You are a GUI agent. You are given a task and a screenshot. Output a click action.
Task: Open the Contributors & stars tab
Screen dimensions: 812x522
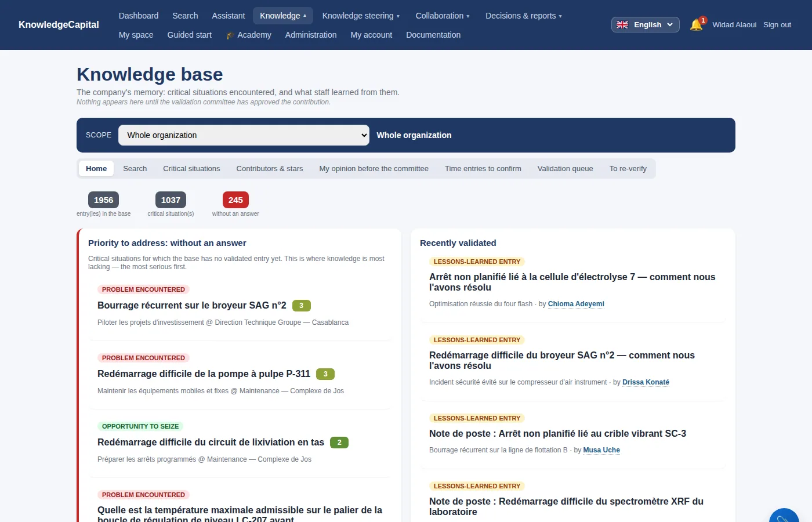click(270, 169)
